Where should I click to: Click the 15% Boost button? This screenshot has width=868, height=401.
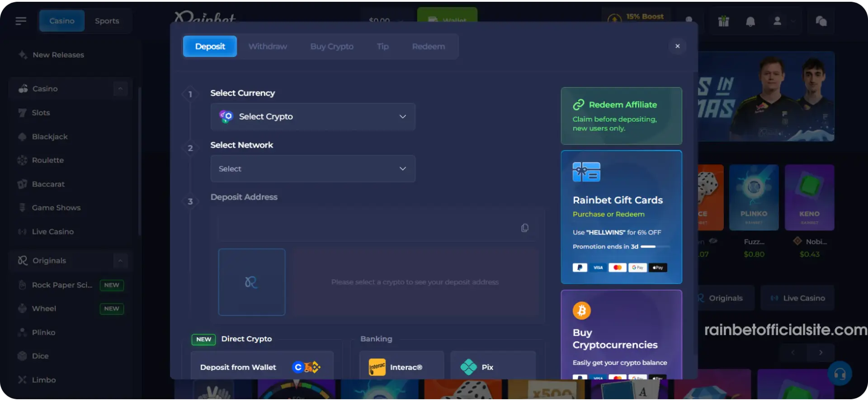(x=637, y=17)
